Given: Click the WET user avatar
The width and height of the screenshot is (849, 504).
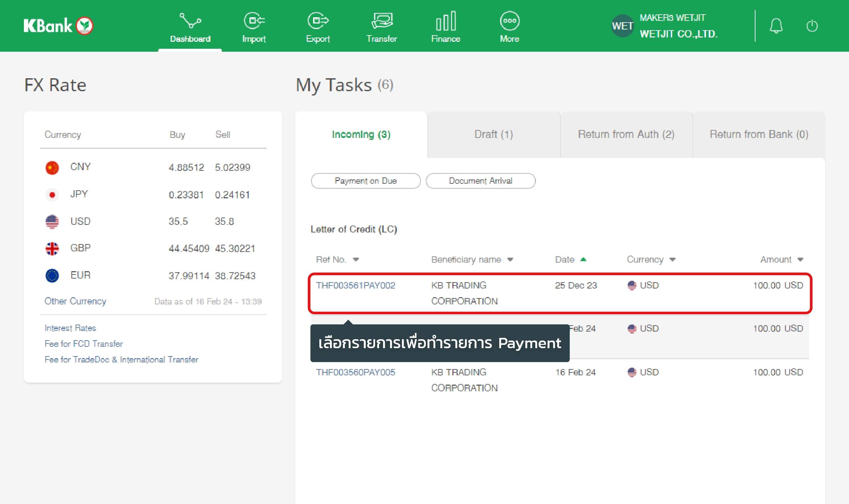Looking at the screenshot, I should tap(622, 26).
